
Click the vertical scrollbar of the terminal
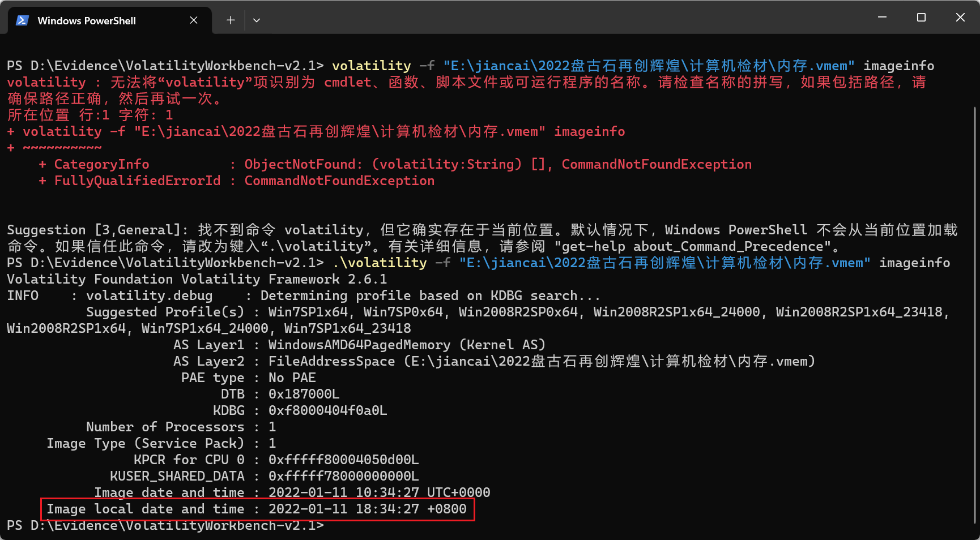tap(974, 315)
